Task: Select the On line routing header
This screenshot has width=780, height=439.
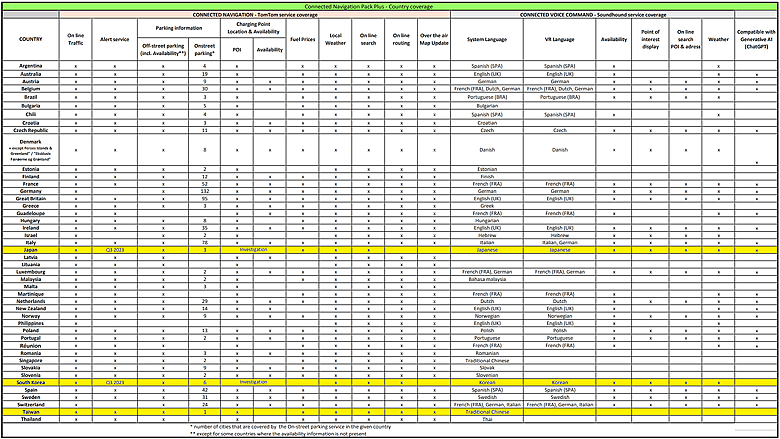Action: pos(401,39)
